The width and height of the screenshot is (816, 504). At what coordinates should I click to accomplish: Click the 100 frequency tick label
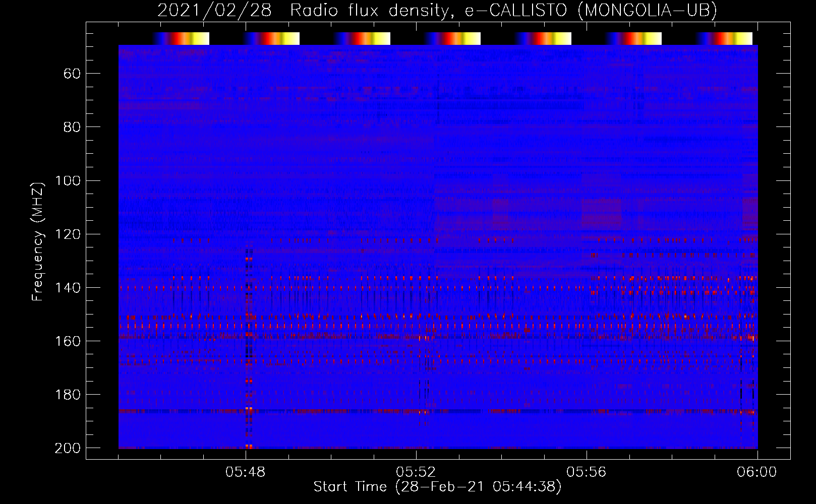click(x=68, y=180)
